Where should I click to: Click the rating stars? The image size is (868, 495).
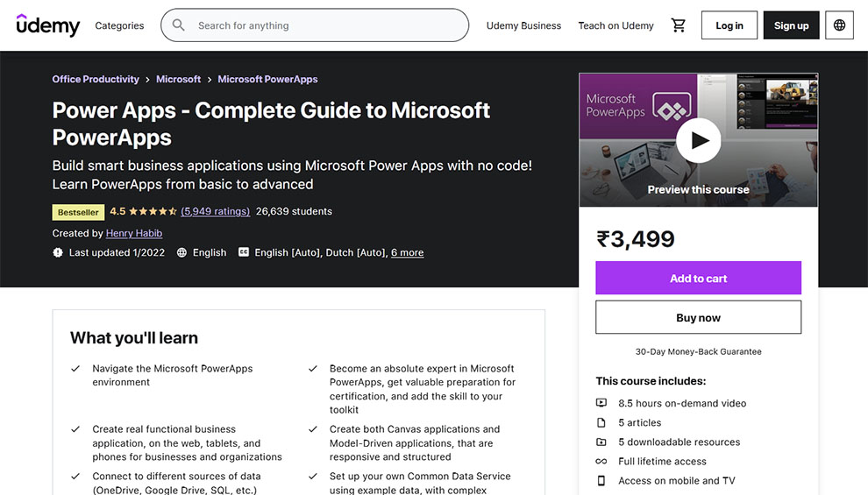click(x=153, y=211)
